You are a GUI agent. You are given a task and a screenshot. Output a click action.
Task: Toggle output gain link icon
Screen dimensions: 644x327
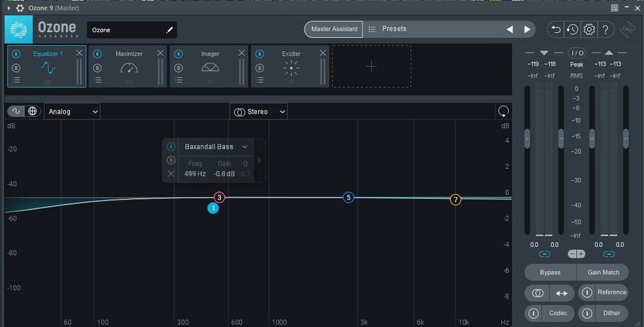tap(609, 255)
